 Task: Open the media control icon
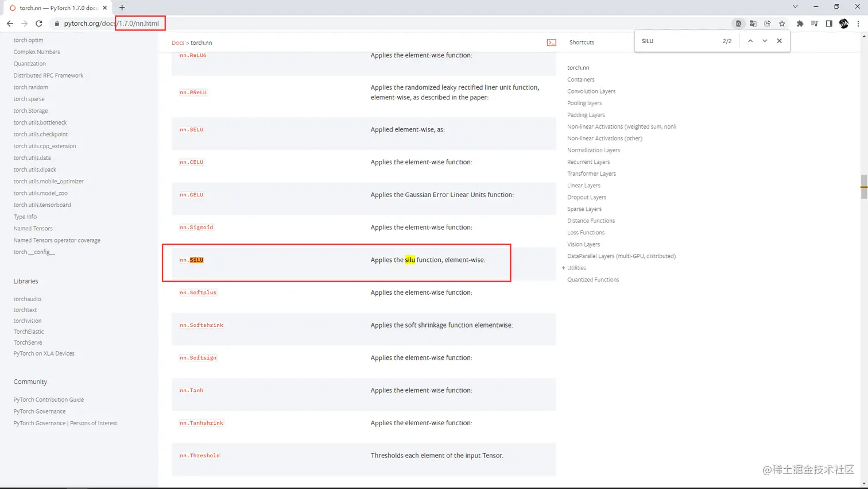coord(815,24)
